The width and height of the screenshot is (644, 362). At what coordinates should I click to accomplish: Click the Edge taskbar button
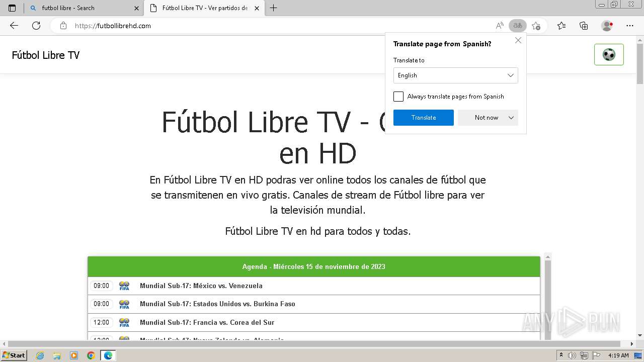[x=108, y=355]
